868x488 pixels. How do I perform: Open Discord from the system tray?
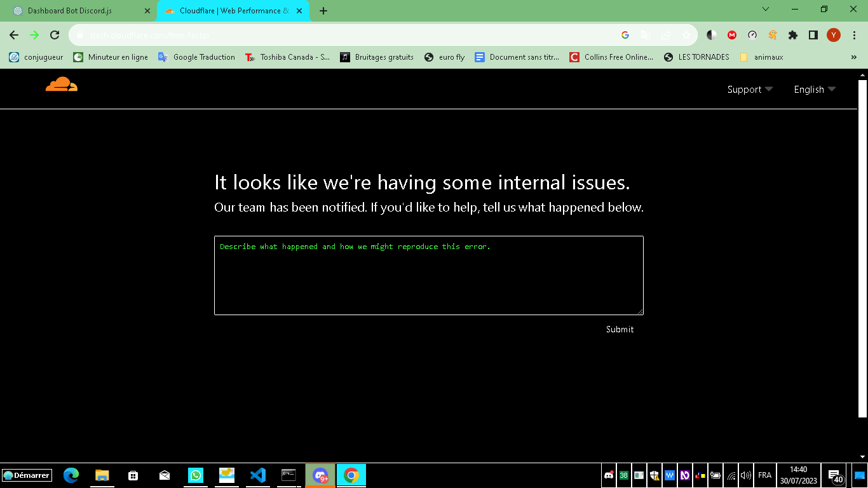point(609,475)
